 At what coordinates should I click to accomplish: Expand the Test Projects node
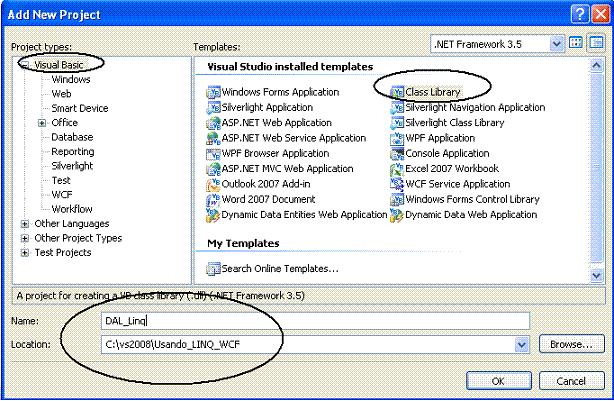click(x=25, y=253)
